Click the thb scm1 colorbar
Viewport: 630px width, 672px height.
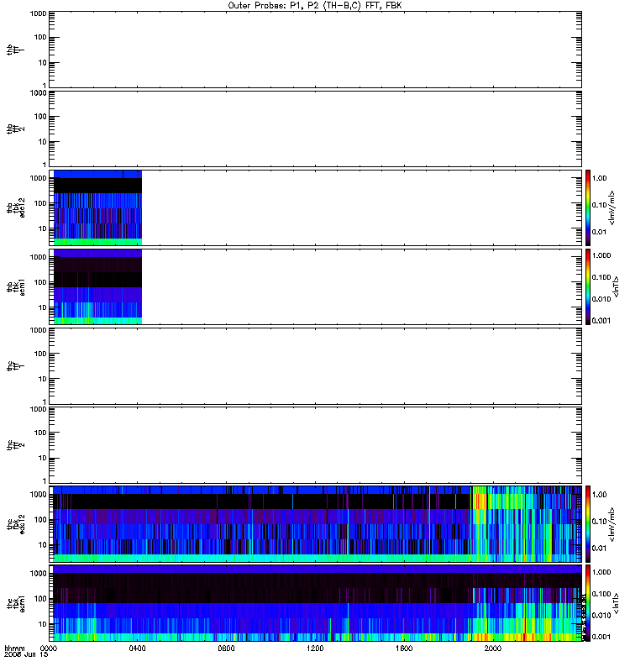588,286
